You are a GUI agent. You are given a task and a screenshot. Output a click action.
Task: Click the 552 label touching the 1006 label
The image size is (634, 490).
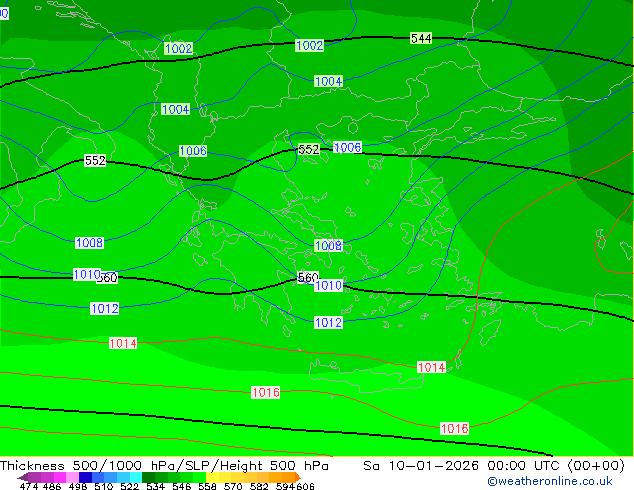click(309, 149)
